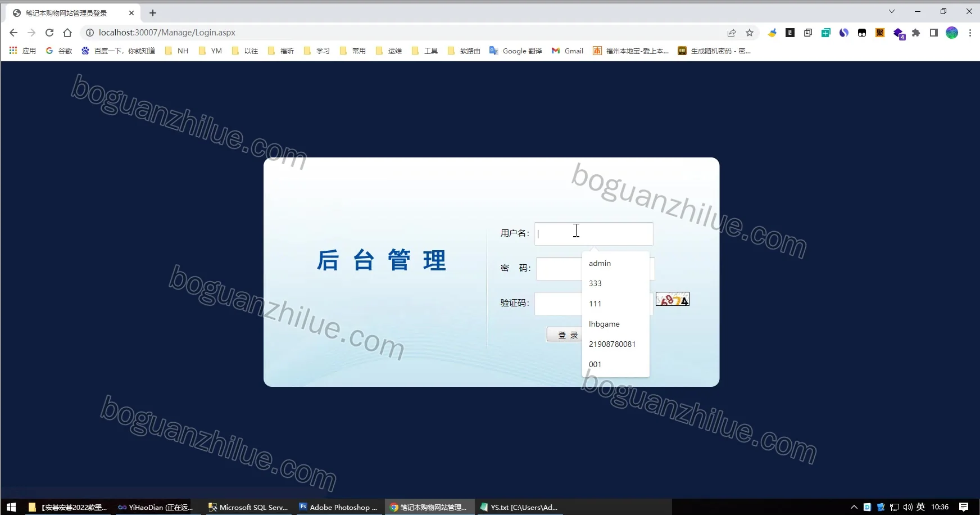Open the extensions puzzle icon
This screenshot has width=980, height=515.
[x=916, y=33]
